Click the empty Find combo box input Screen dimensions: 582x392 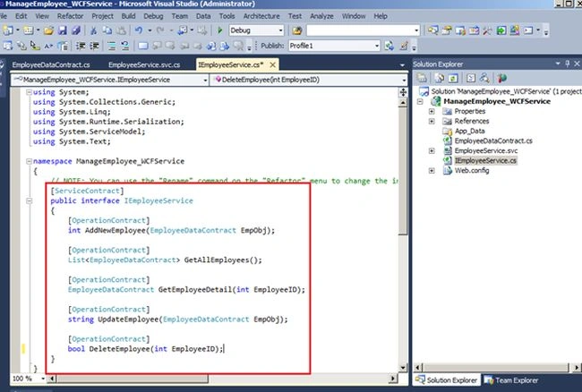click(360, 30)
